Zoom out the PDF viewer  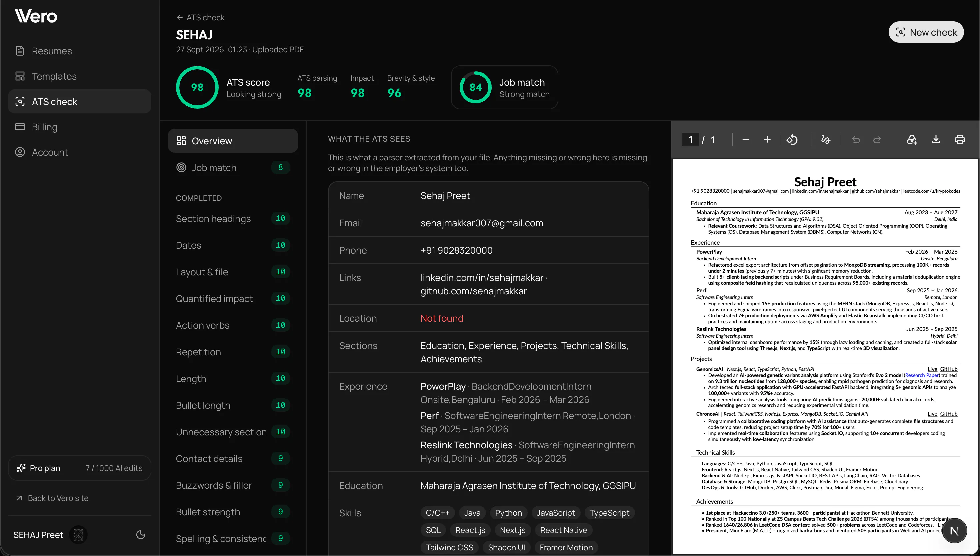[x=746, y=139]
